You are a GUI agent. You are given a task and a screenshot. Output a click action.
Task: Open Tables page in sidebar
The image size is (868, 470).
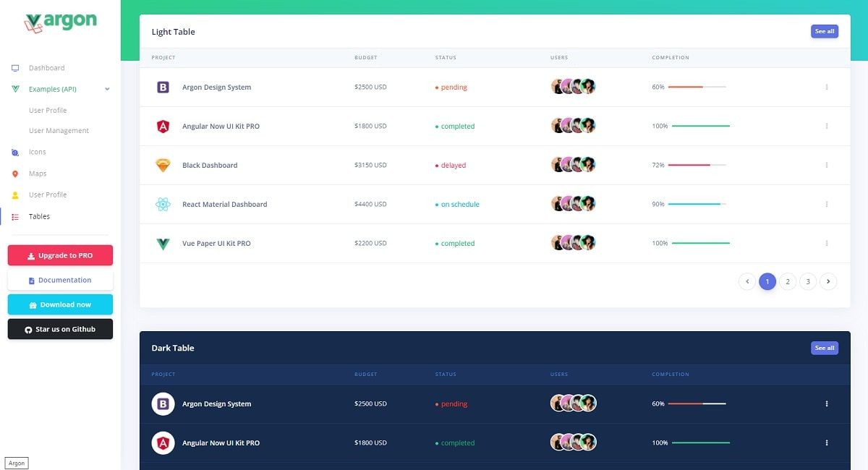pos(39,217)
